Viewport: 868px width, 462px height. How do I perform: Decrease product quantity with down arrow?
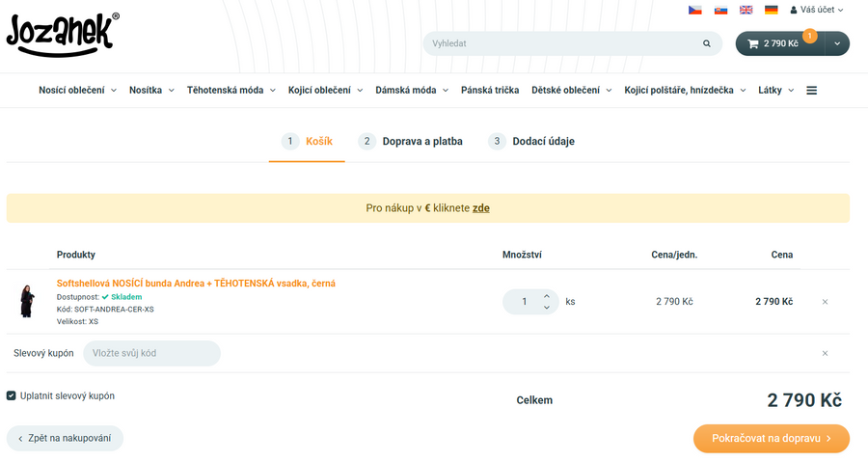[x=547, y=308]
